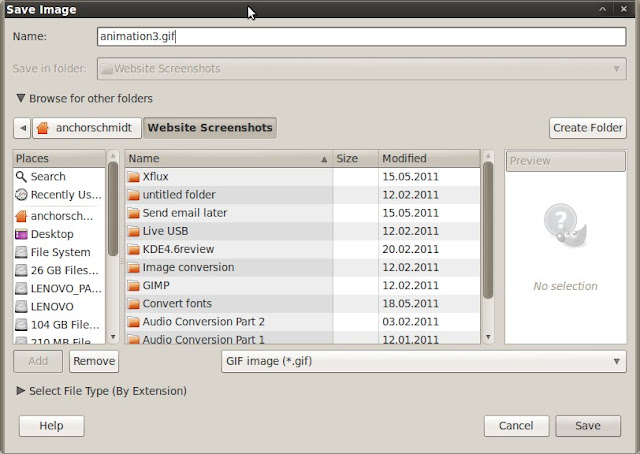The width and height of the screenshot is (640, 454).
Task: Click the Xflux folder icon
Action: click(x=133, y=177)
